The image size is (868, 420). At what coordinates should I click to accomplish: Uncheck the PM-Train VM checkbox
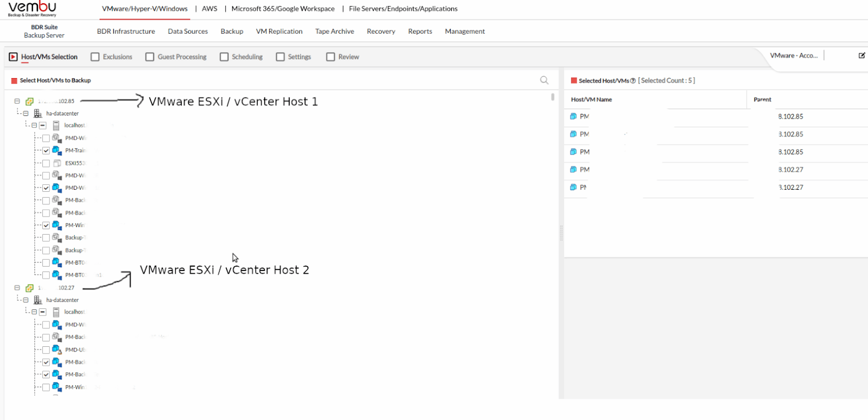46,151
